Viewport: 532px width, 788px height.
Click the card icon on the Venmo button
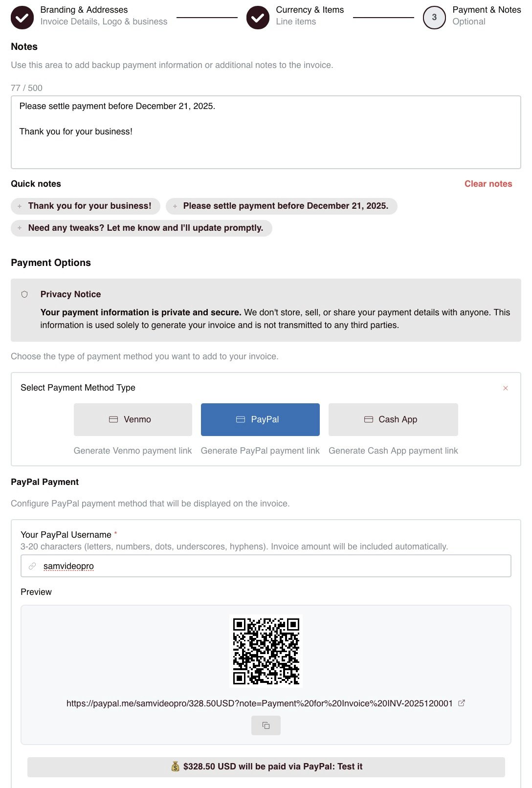click(x=113, y=419)
